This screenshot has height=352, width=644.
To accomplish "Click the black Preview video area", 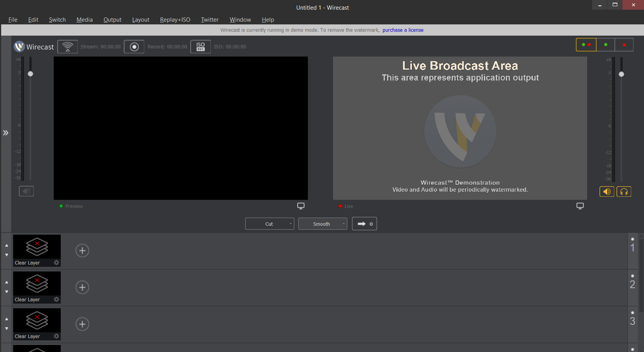I will (x=181, y=128).
